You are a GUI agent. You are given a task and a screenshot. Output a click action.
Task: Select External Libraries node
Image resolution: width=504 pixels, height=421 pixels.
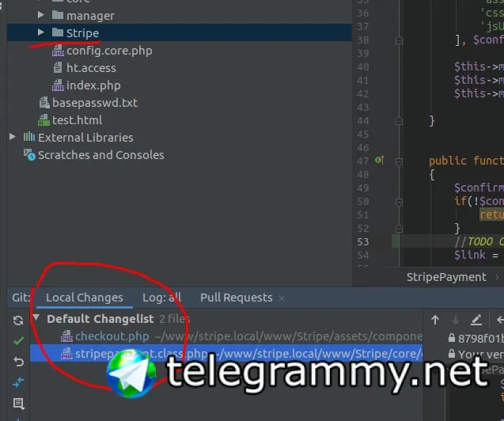pos(85,138)
